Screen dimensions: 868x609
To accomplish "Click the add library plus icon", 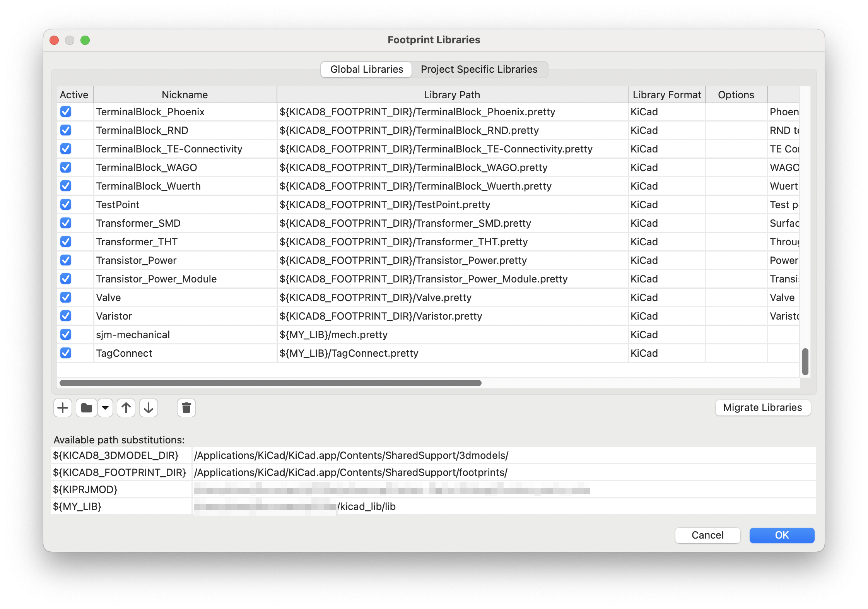I will click(63, 408).
